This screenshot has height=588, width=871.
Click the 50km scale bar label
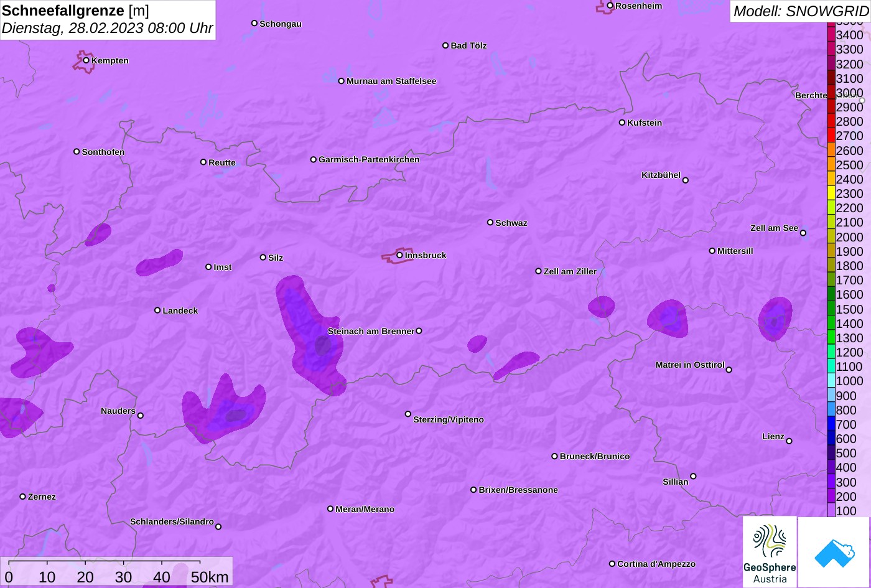(x=210, y=577)
